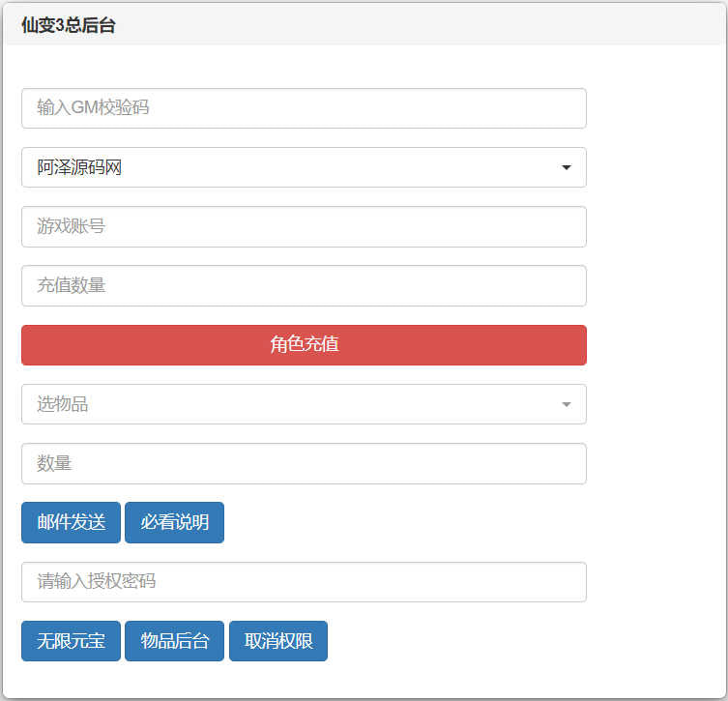Open the 阿泽源码网 server select box
This screenshot has height=701, width=728.
click(304, 167)
